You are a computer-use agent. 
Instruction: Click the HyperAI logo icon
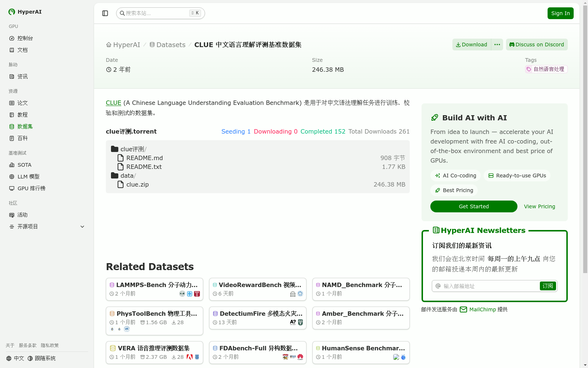pyautogui.click(x=12, y=12)
